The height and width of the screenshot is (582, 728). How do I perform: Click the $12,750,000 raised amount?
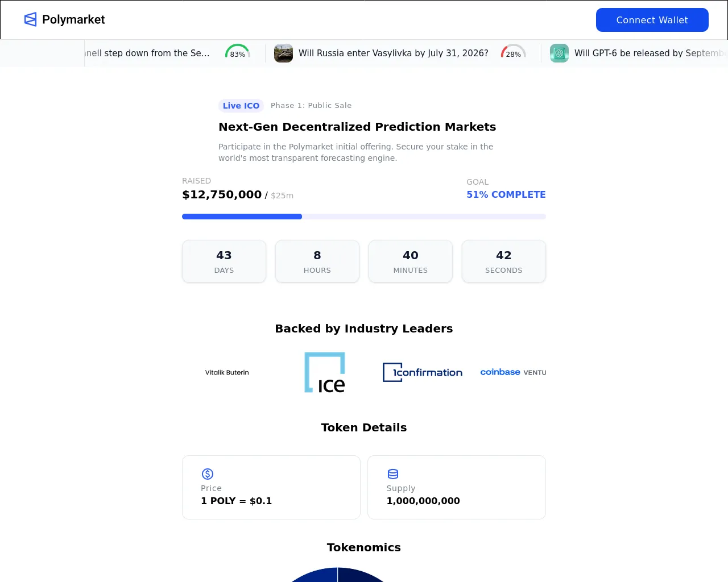click(222, 194)
